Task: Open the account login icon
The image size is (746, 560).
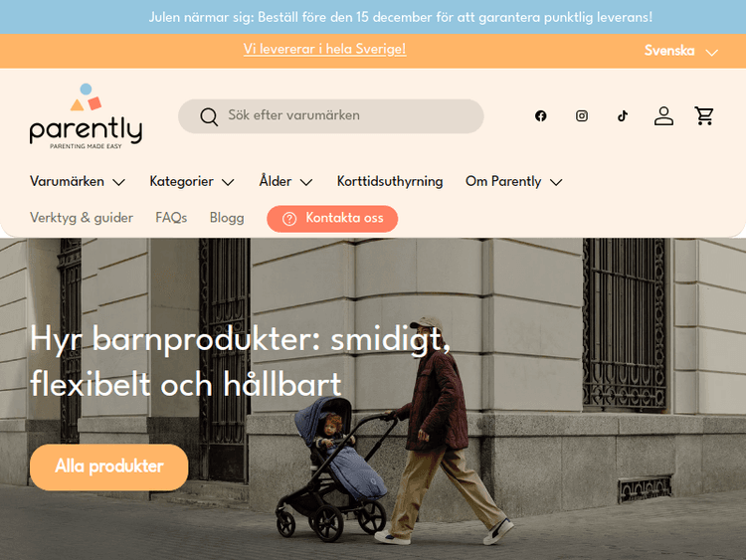Action: pyautogui.click(x=663, y=115)
